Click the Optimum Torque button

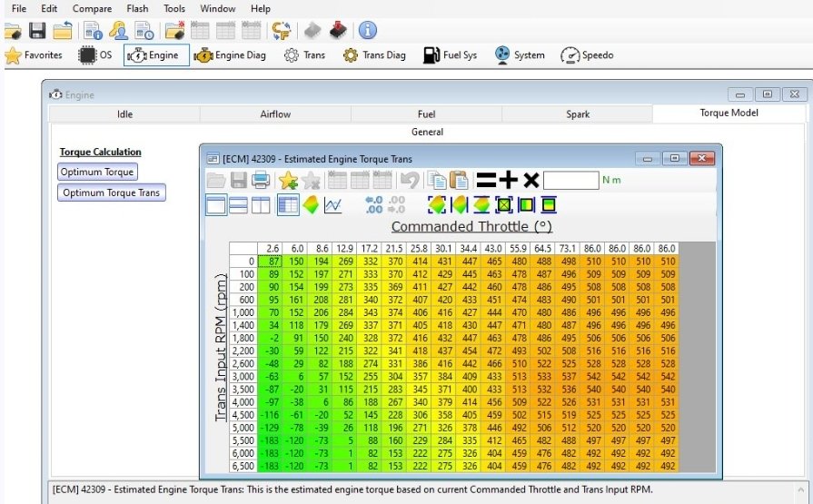click(x=97, y=172)
